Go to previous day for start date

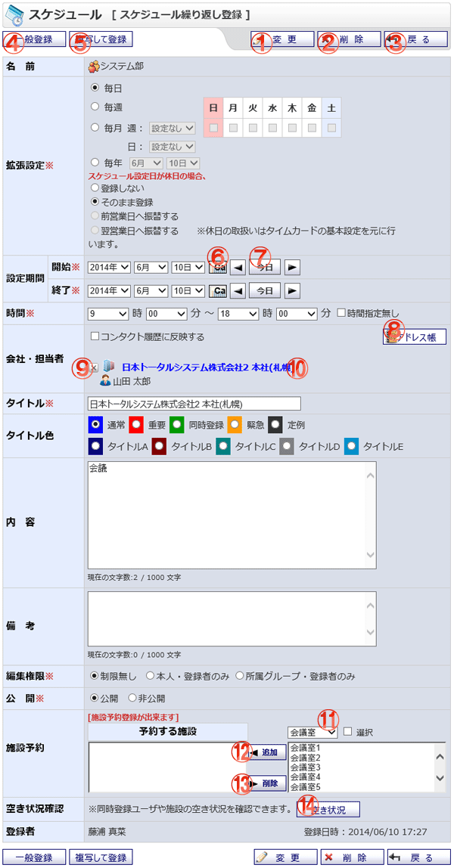[237, 267]
